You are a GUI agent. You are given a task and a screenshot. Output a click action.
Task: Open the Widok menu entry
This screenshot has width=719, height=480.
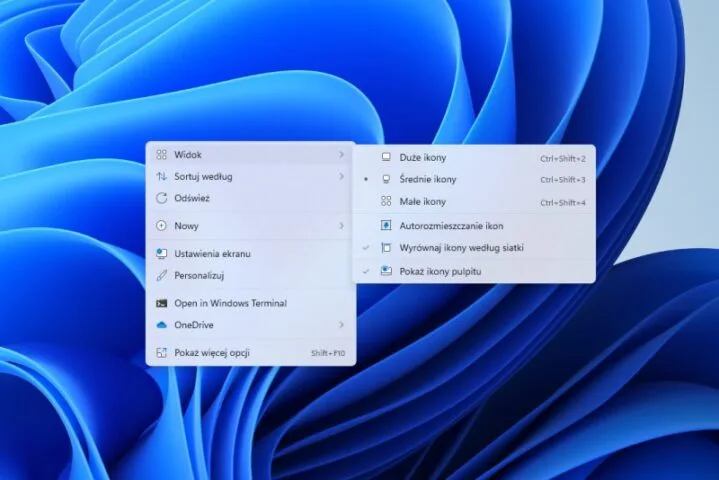(251, 154)
